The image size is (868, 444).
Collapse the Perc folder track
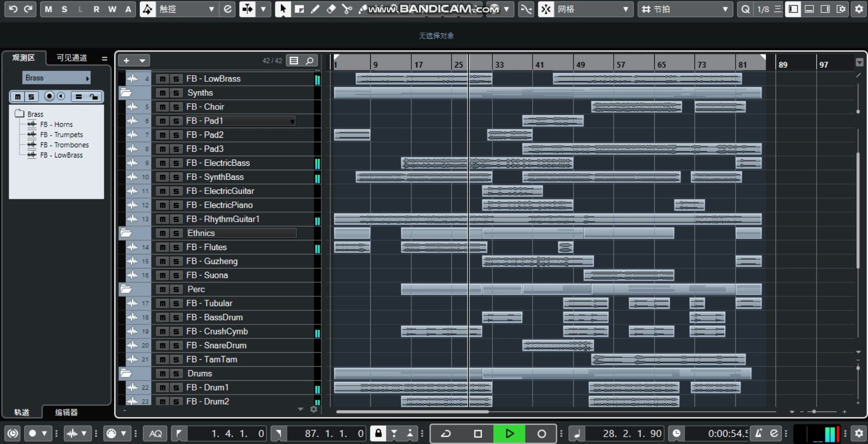pyautogui.click(x=126, y=289)
